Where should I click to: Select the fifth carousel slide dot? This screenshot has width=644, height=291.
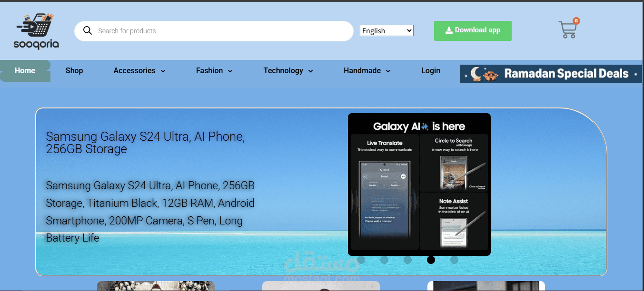(454, 260)
